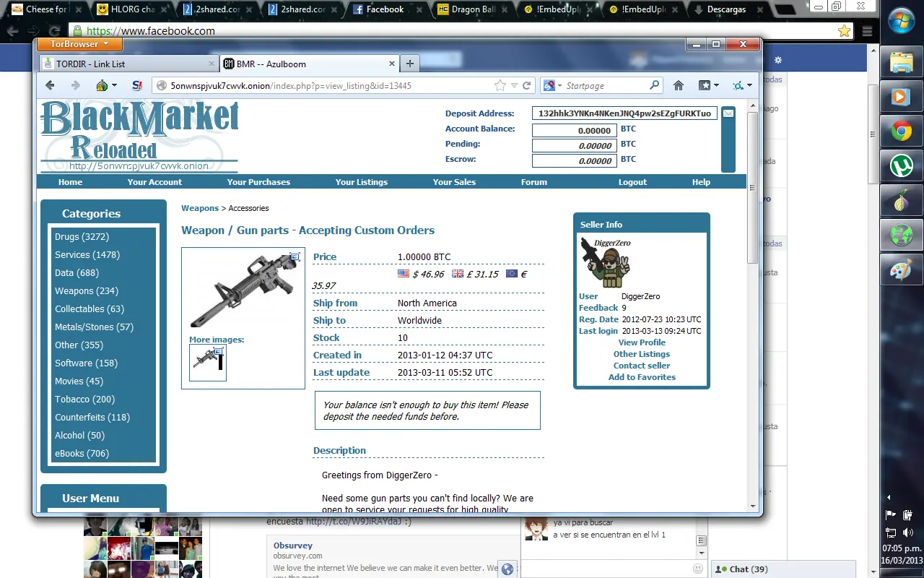This screenshot has height=578, width=924.
Task: Open the Facebook settings gear icon
Action: tap(777, 60)
